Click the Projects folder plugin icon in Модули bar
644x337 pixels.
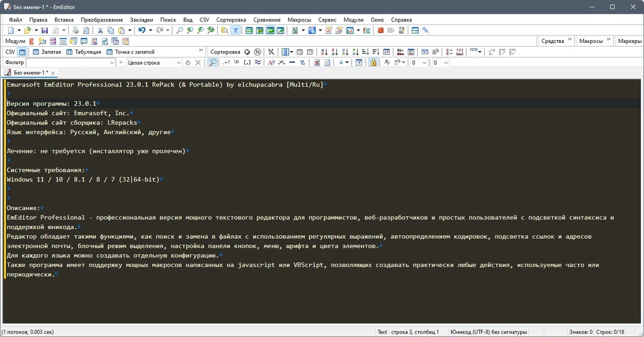(42, 41)
